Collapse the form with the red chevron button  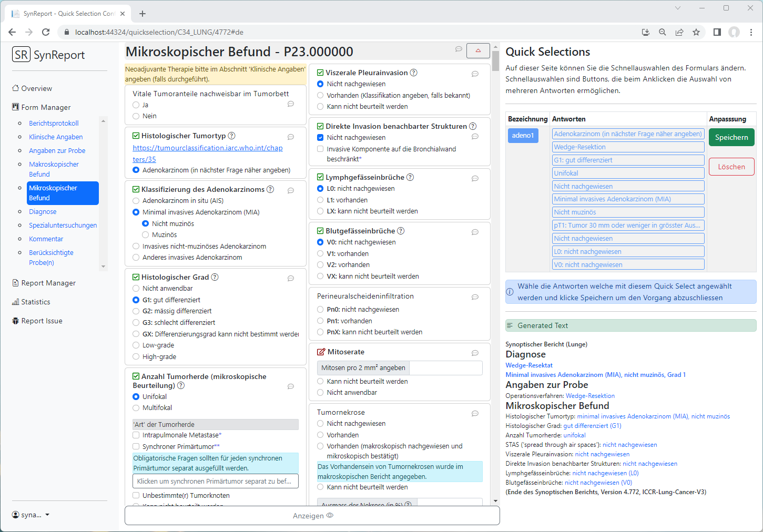[x=478, y=51]
